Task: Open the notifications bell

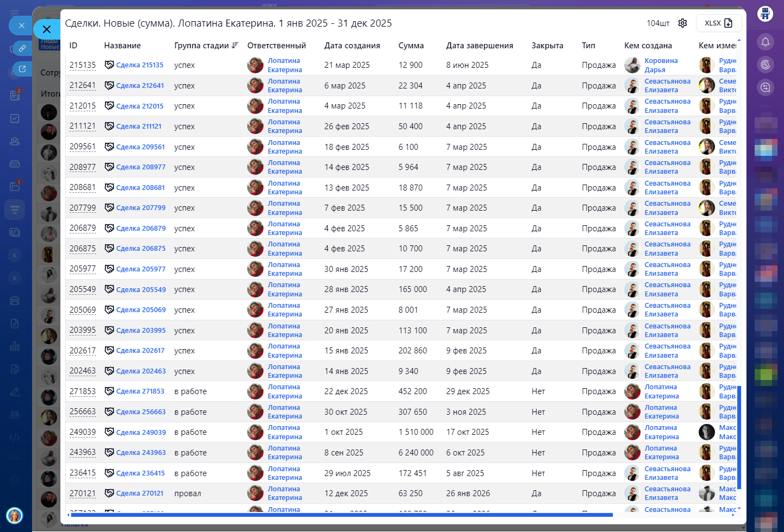Action: tap(766, 42)
